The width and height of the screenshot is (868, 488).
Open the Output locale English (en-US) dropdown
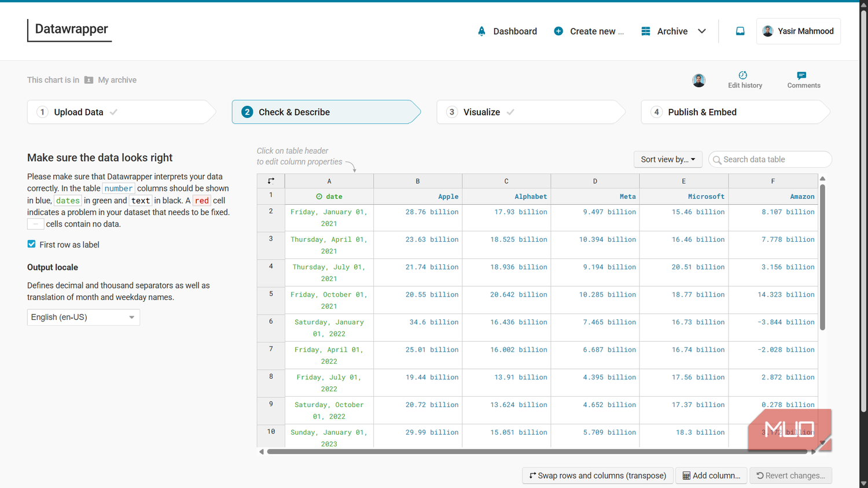pos(83,317)
